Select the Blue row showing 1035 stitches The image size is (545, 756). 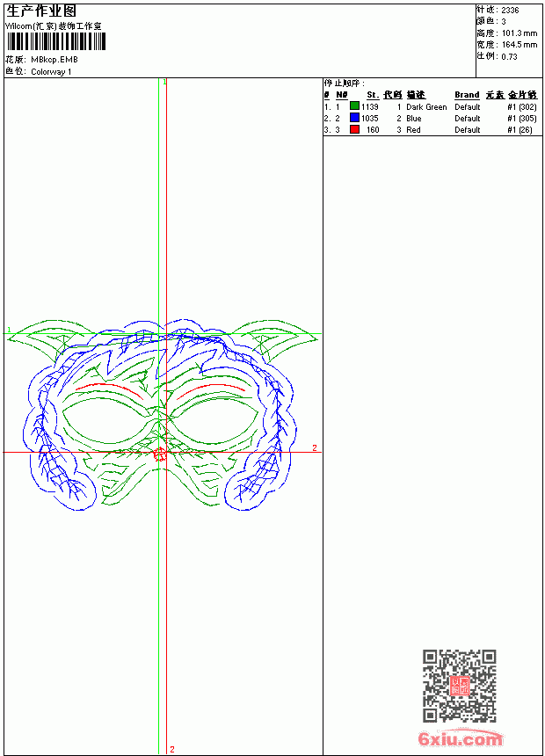[430, 118]
